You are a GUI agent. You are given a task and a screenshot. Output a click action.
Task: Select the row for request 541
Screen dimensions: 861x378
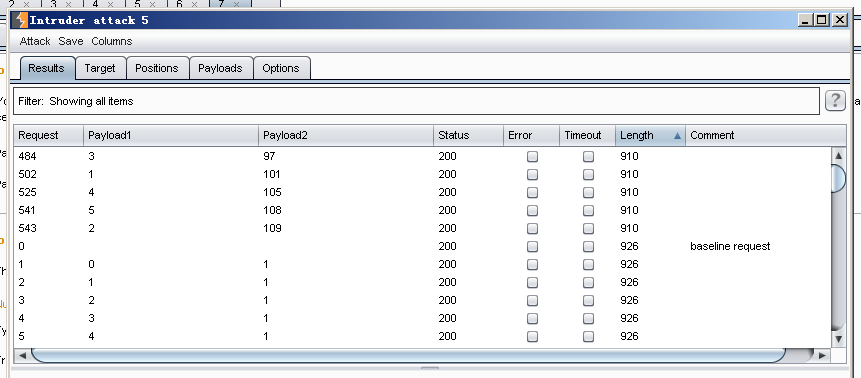point(423,210)
